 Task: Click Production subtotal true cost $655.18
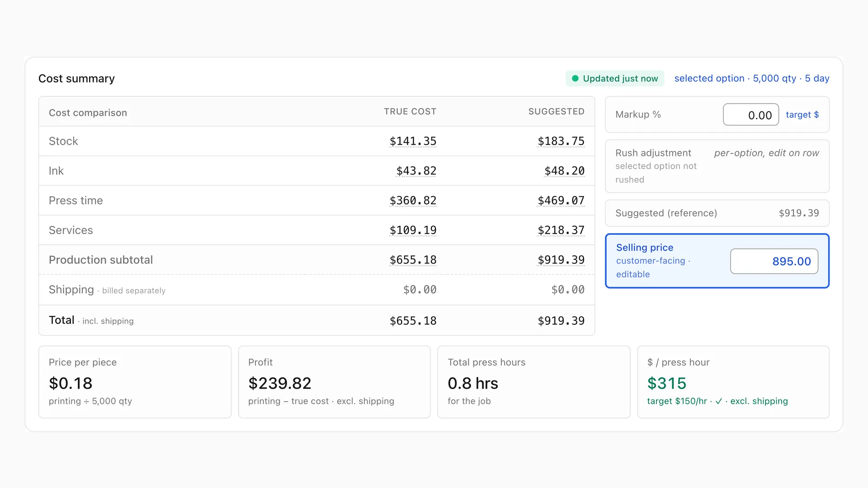413,260
